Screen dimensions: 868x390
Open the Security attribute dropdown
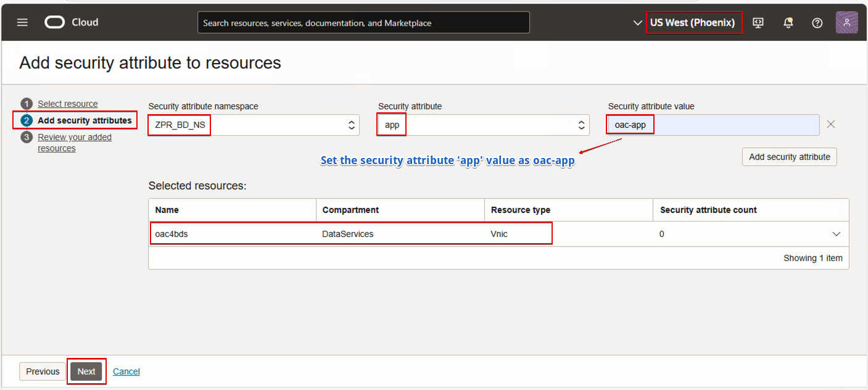(581, 125)
